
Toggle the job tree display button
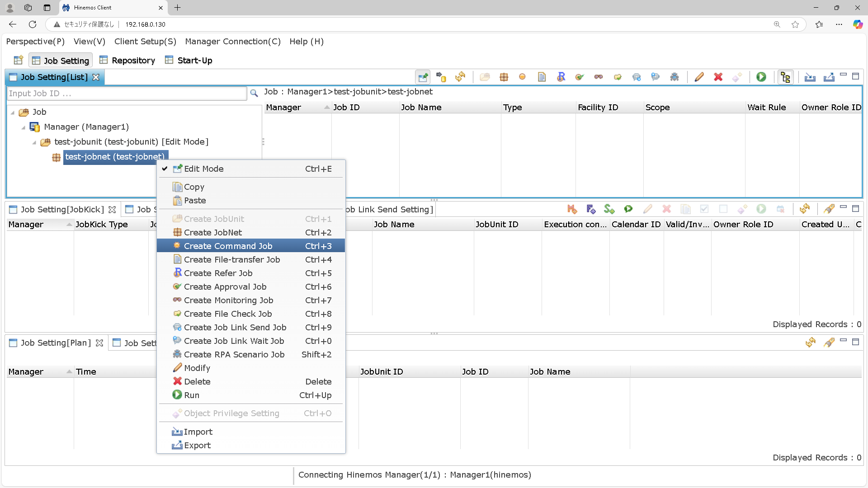[x=785, y=77]
